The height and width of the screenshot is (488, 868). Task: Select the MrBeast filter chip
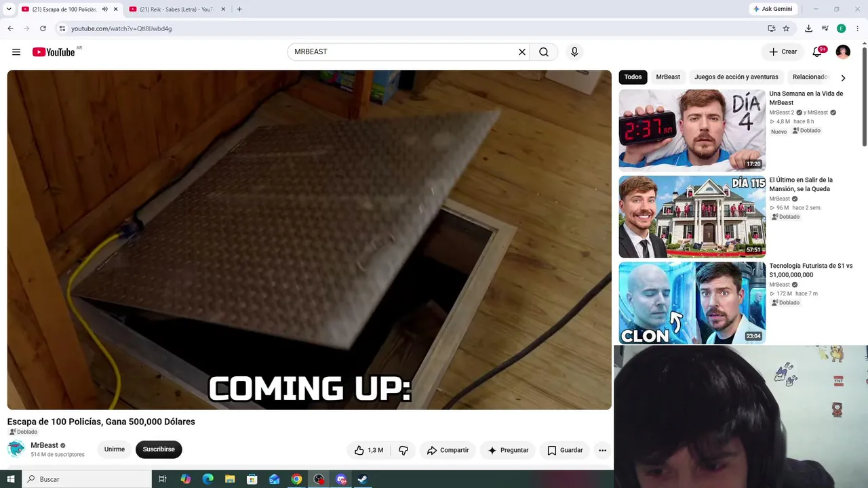668,77
